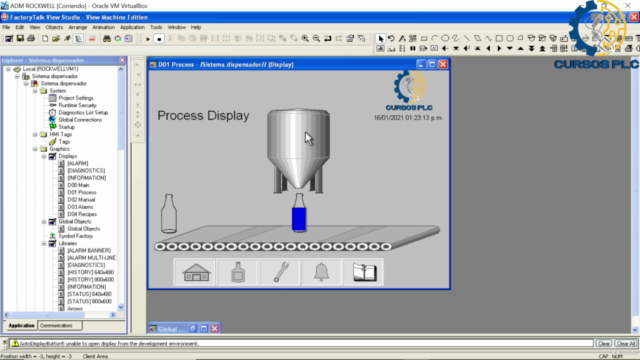Restore the minimized Global Objects window

tap(193, 329)
